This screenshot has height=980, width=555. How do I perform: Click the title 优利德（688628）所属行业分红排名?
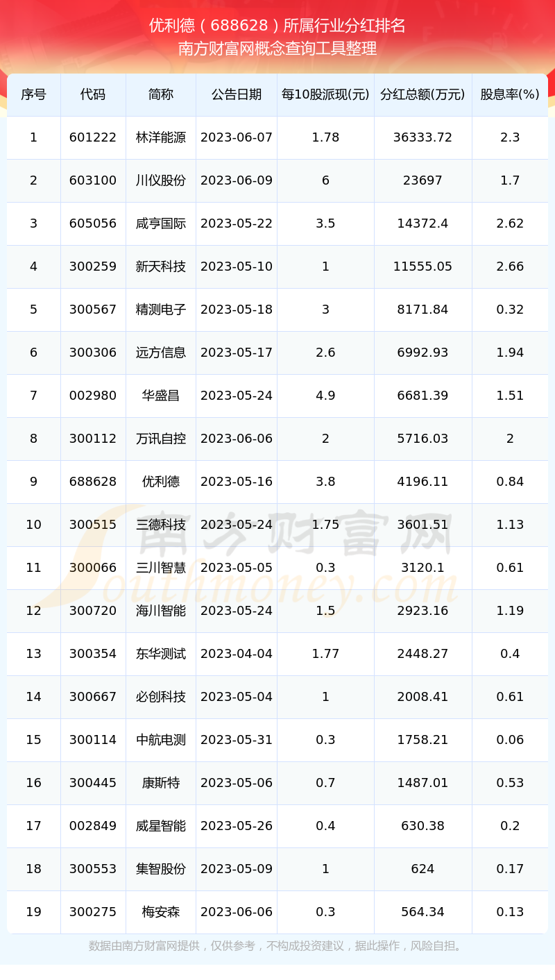tap(277, 26)
